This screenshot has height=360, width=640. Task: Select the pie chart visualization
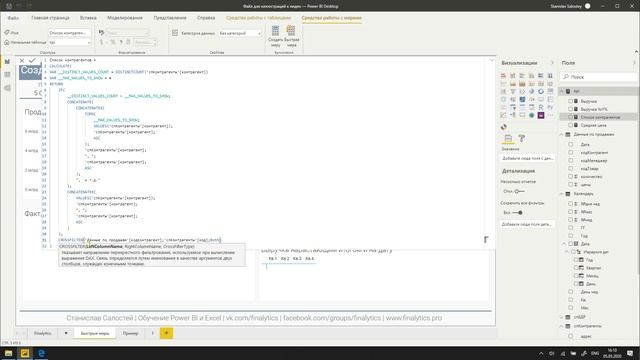(531, 91)
